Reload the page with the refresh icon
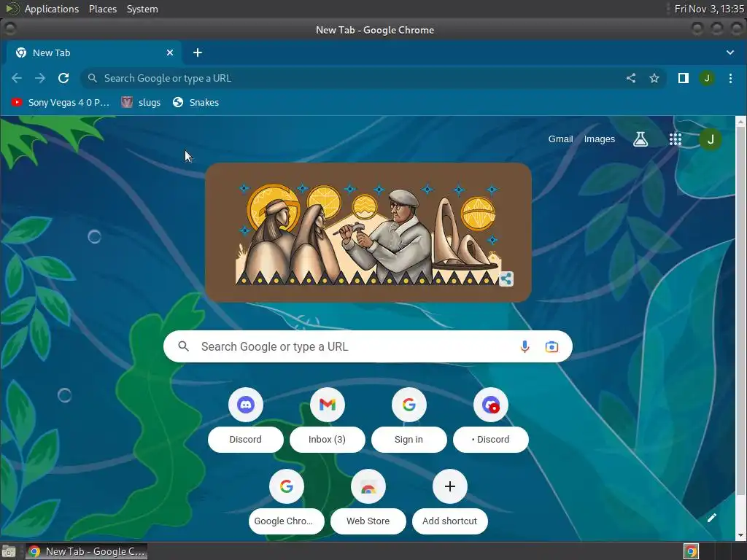 coord(63,78)
